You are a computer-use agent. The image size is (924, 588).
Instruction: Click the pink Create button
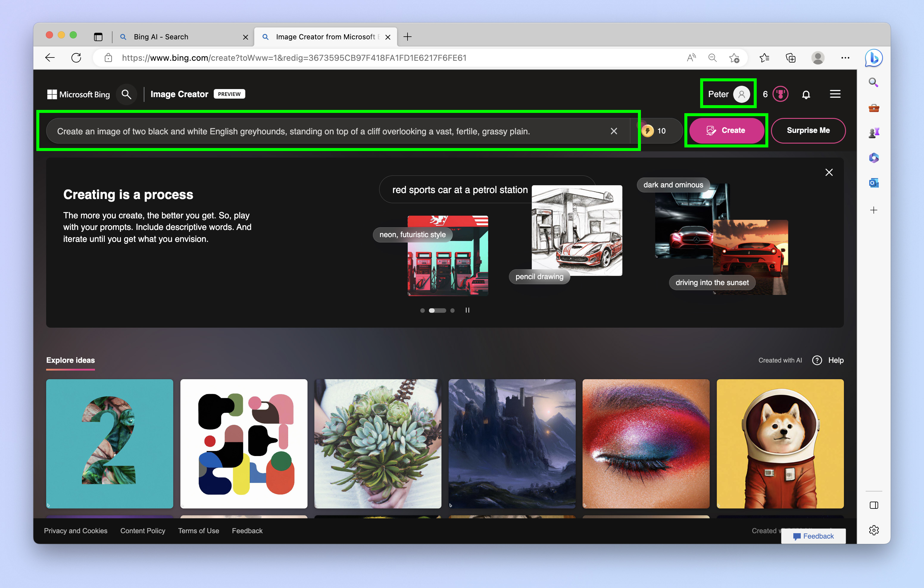click(726, 130)
